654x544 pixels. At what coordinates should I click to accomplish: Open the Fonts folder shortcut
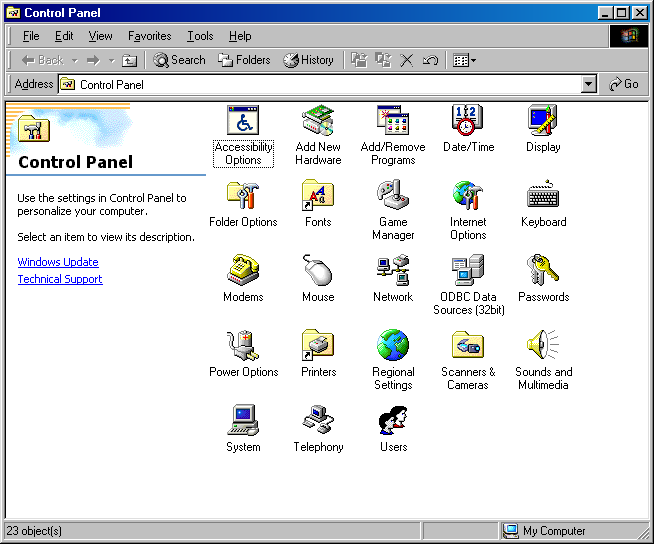point(318,195)
